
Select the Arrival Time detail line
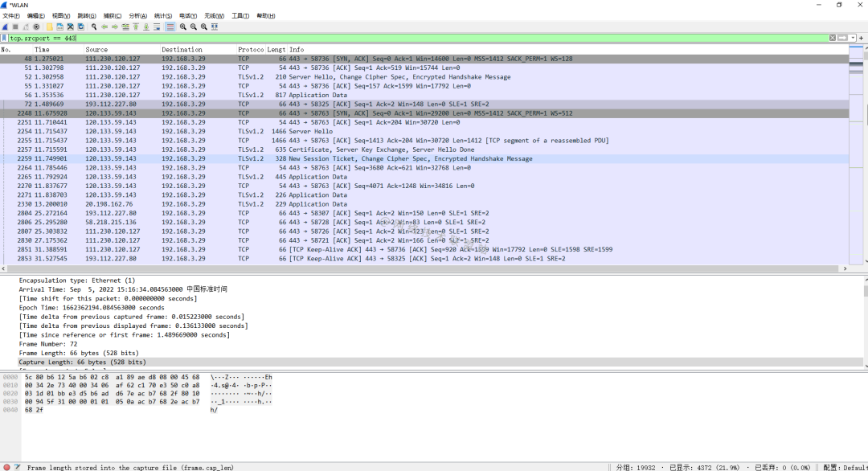click(x=123, y=289)
